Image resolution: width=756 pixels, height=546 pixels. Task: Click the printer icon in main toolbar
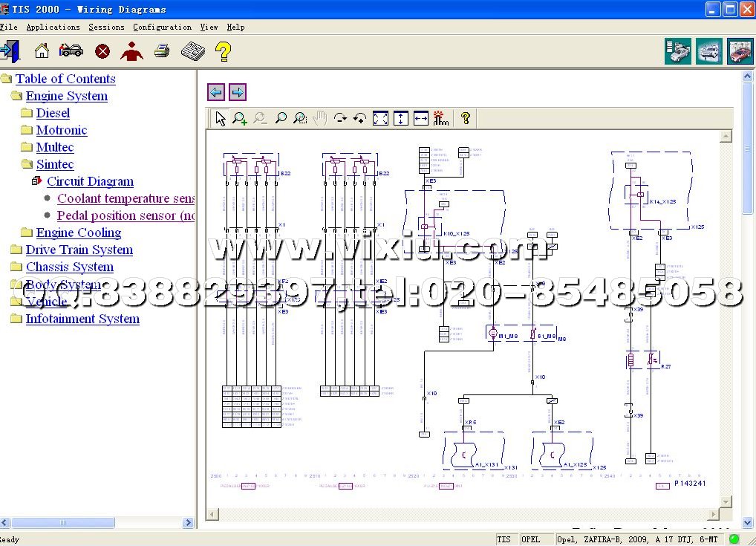[x=162, y=51]
